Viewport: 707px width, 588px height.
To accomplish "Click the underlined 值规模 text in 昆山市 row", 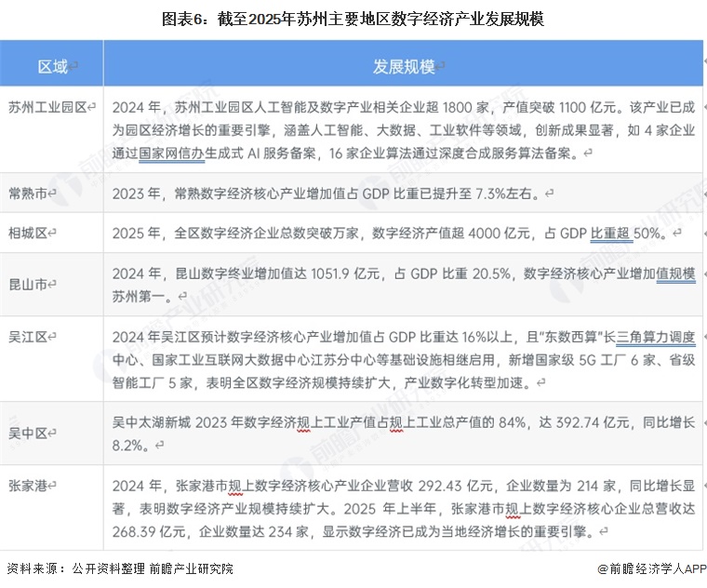I will pos(676,274).
